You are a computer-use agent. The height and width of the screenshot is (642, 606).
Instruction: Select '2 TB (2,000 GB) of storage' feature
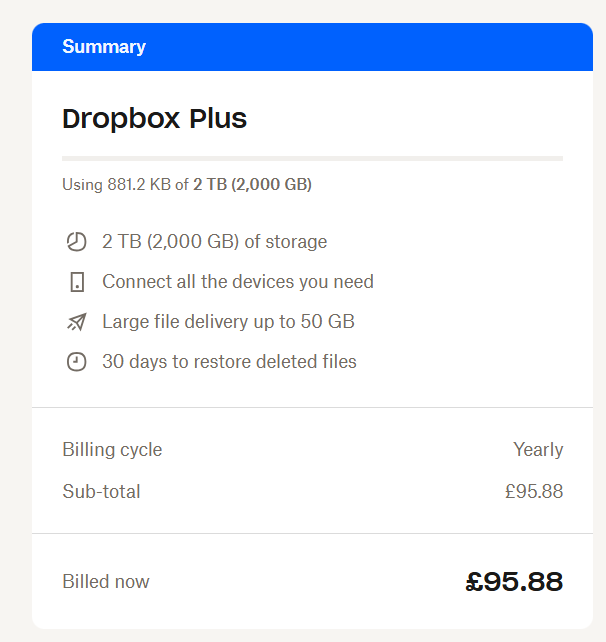pyautogui.click(x=214, y=242)
